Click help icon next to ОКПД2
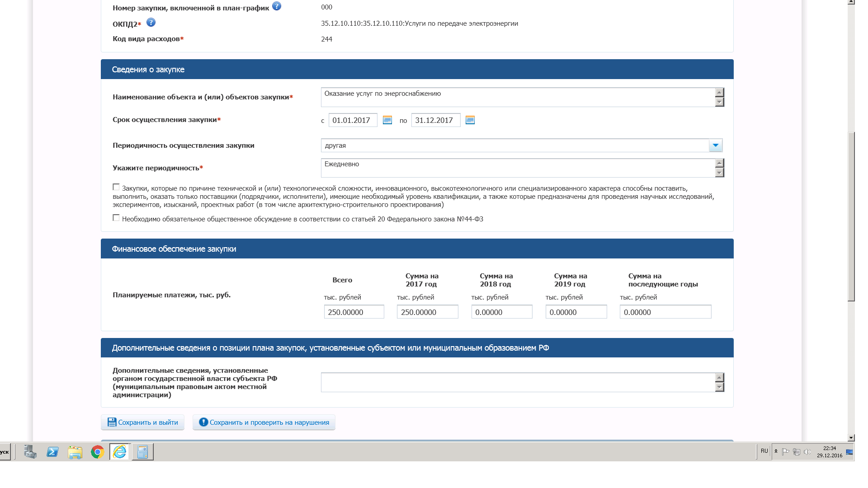Image resolution: width=868 pixels, height=488 pixels. coord(151,23)
